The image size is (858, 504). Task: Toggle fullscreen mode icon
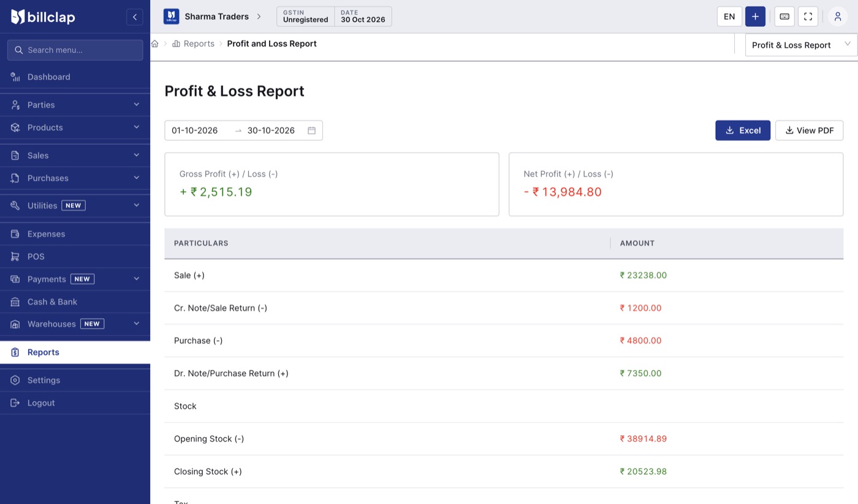pyautogui.click(x=808, y=17)
